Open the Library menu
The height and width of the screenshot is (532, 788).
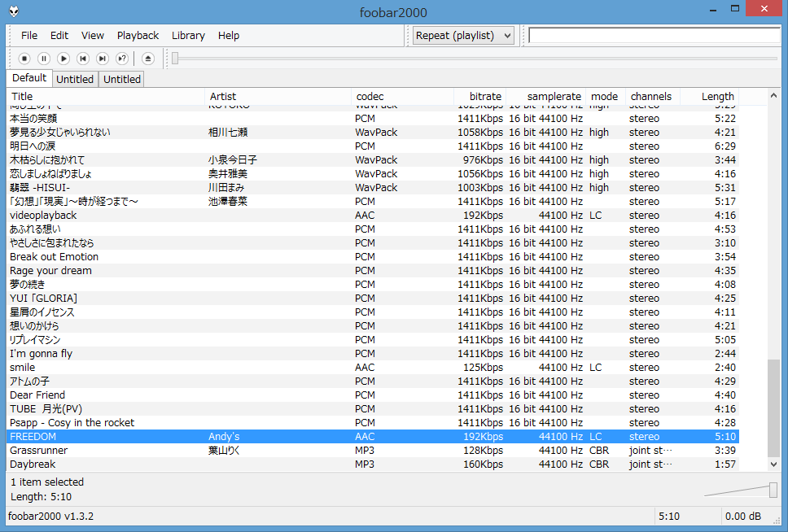(x=189, y=36)
